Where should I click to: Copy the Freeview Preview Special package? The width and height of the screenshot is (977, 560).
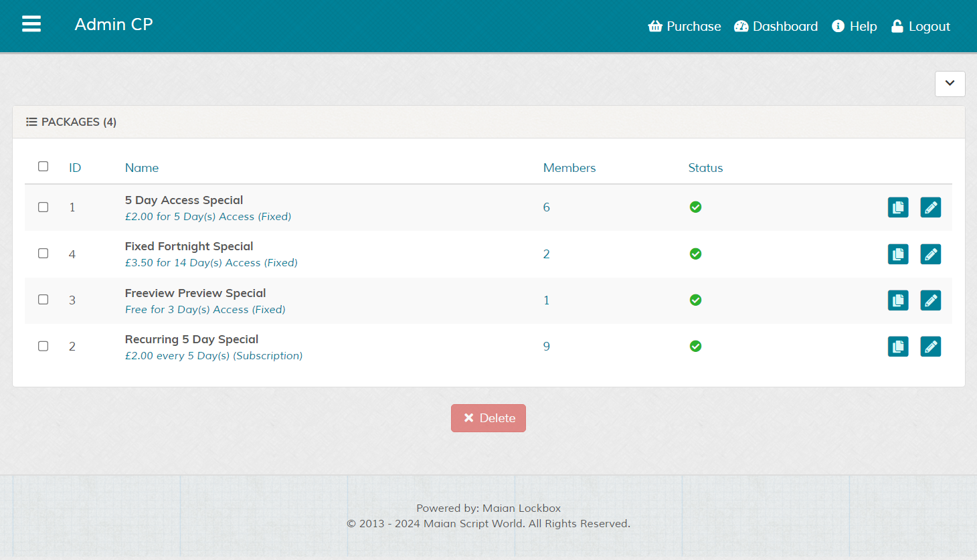[897, 300]
